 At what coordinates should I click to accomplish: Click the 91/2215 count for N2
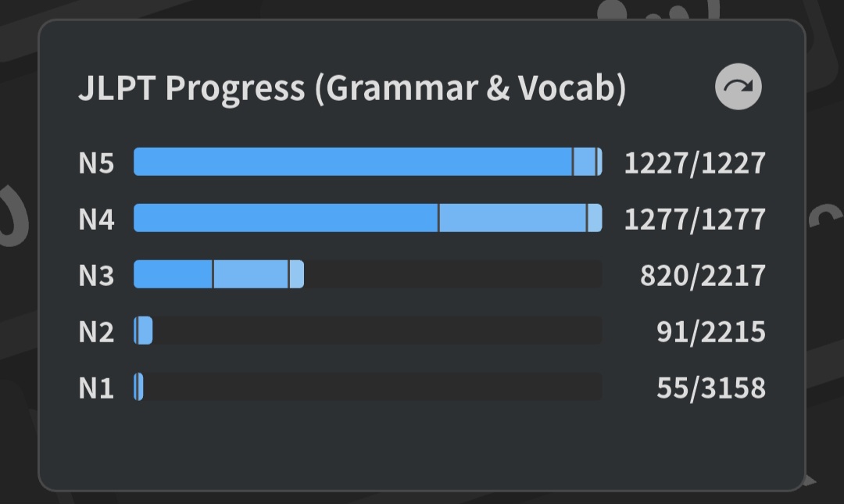click(710, 331)
